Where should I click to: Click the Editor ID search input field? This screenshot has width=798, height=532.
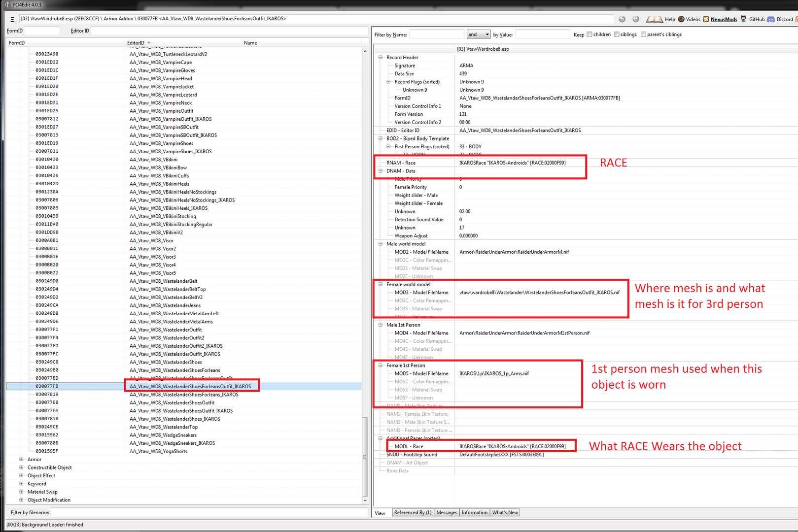coord(229,31)
